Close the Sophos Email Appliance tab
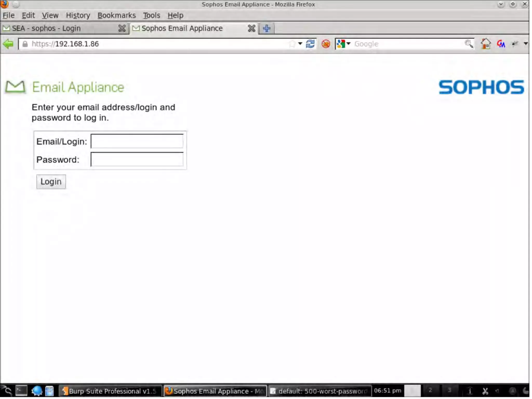Viewport: 532px width, 399px height. click(x=251, y=28)
